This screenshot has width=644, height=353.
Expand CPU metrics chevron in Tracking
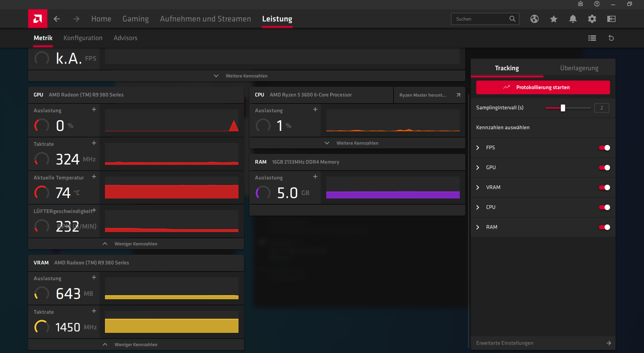(478, 207)
